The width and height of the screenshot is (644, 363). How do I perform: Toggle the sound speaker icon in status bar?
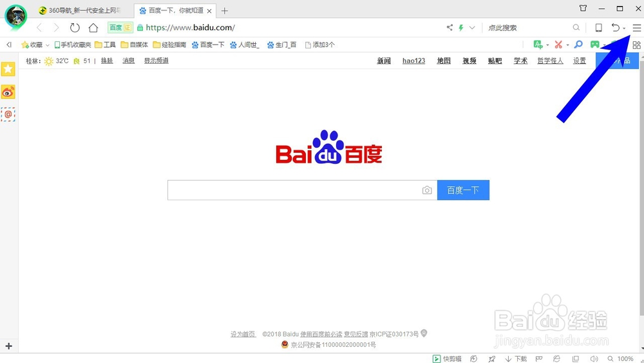click(594, 358)
